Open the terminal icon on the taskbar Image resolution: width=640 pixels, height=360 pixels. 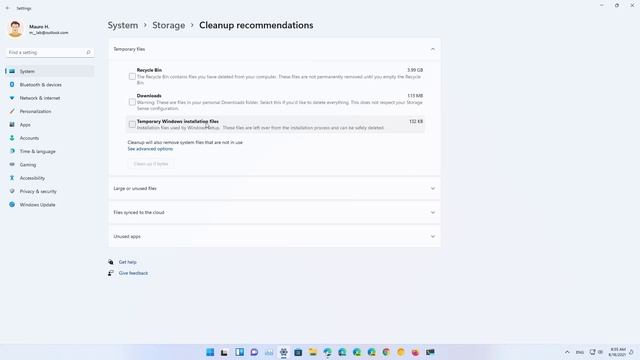(430, 352)
